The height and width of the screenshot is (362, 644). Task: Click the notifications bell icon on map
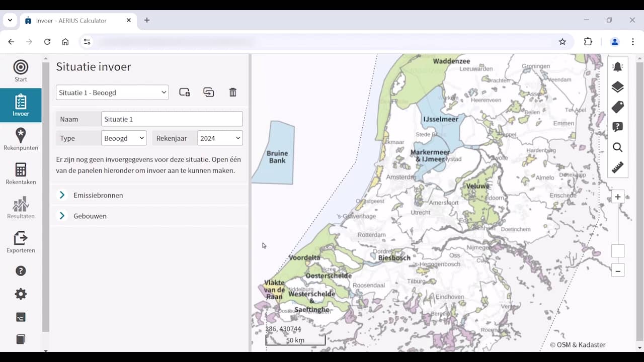617,67
